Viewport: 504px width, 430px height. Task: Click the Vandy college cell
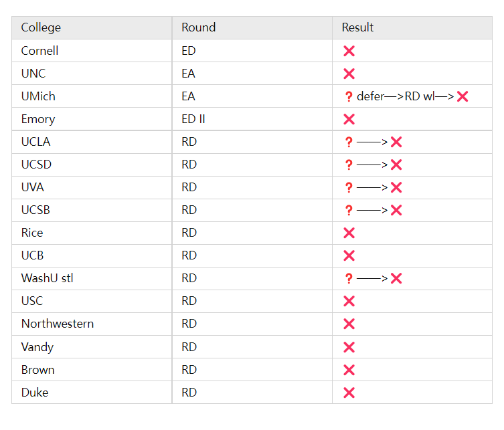pos(92,347)
